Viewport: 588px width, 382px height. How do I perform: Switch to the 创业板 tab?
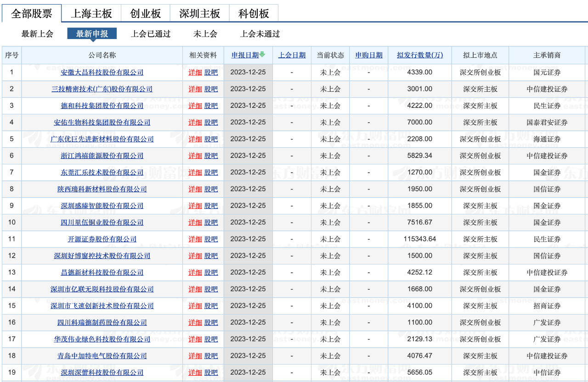146,13
